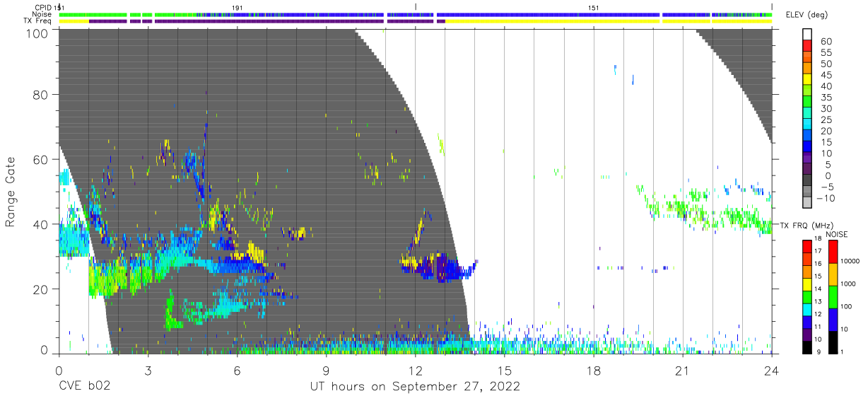Click the 35 label on the ELEV color bar

[x=826, y=98]
